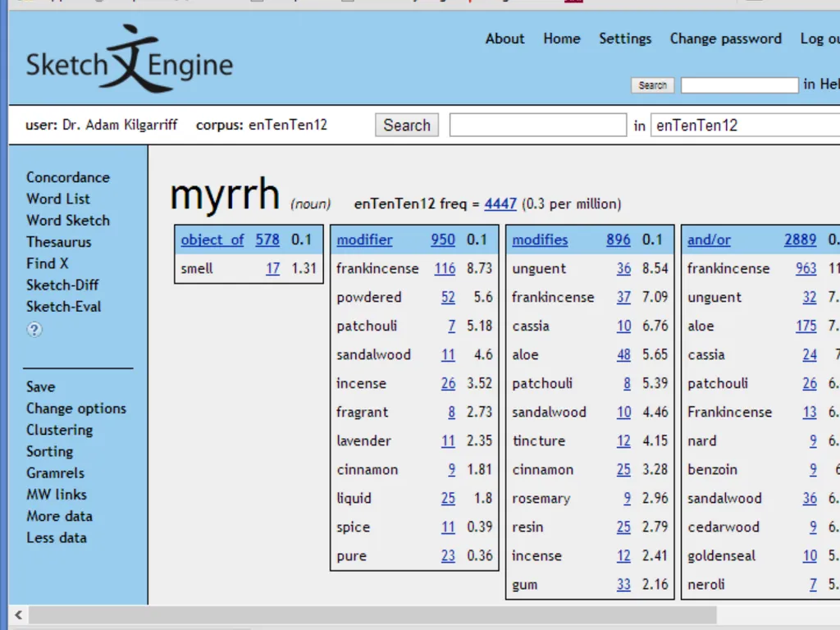Open object_of count 578

[x=267, y=240]
